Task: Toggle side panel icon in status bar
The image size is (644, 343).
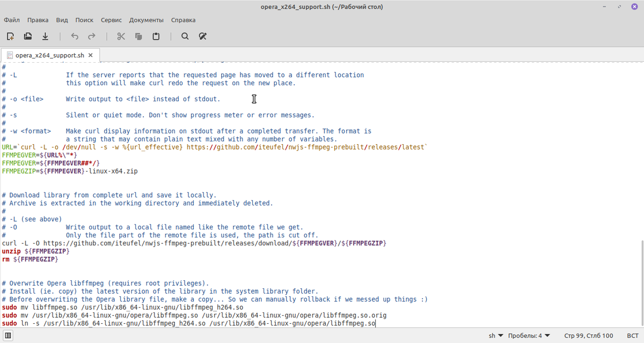Action: (9, 335)
